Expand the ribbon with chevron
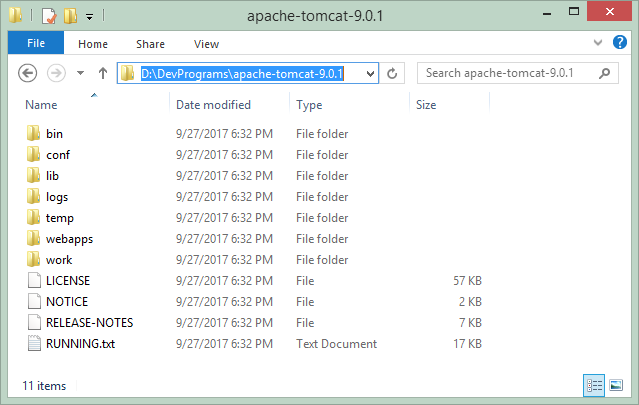This screenshot has height=405, width=639. pyautogui.click(x=597, y=42)
